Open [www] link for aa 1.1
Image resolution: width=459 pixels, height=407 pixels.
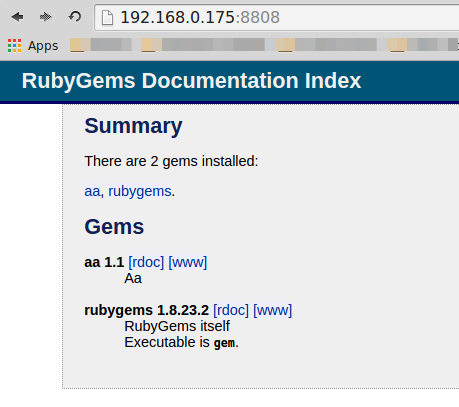pyautogui.click(x=188, y=262)
